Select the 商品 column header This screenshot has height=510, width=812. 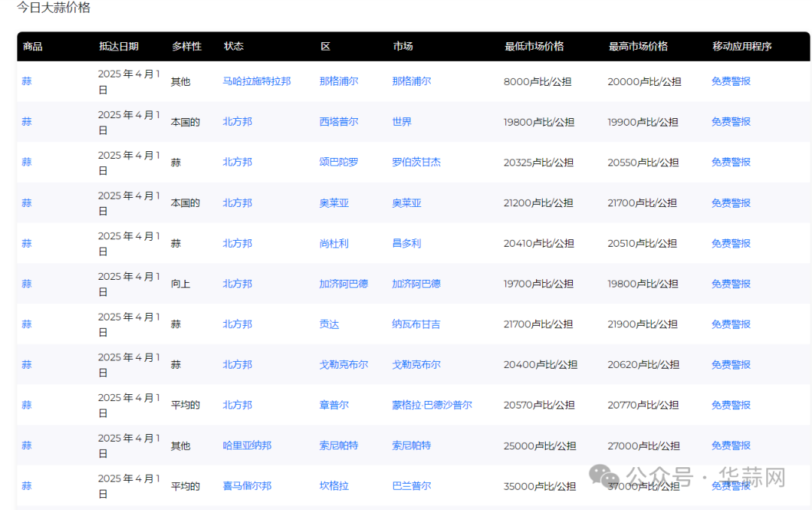tap(32, 47)
